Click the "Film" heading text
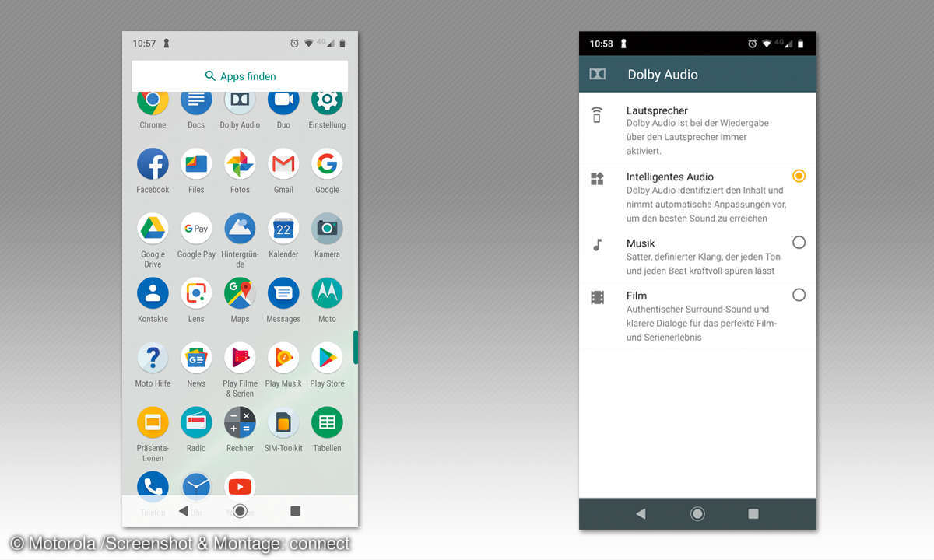Viewport: 934px width, 560px height. tap(637, 296)
